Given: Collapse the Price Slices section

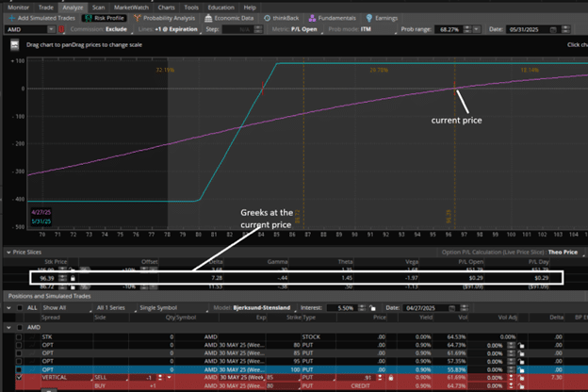Looking at the screenshot, I should tap(8, 252).
